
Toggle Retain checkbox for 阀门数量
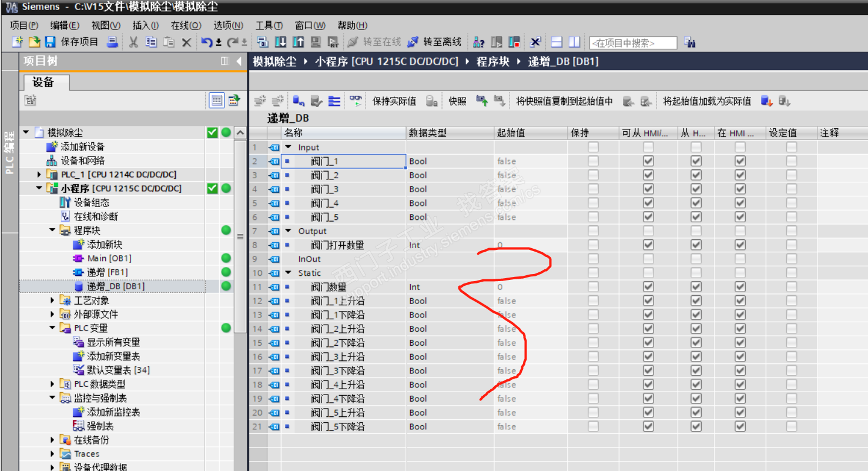tap(594, 287)
